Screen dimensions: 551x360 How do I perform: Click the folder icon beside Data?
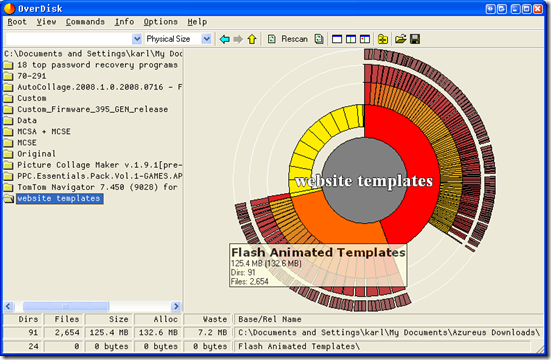pos(8,121)
